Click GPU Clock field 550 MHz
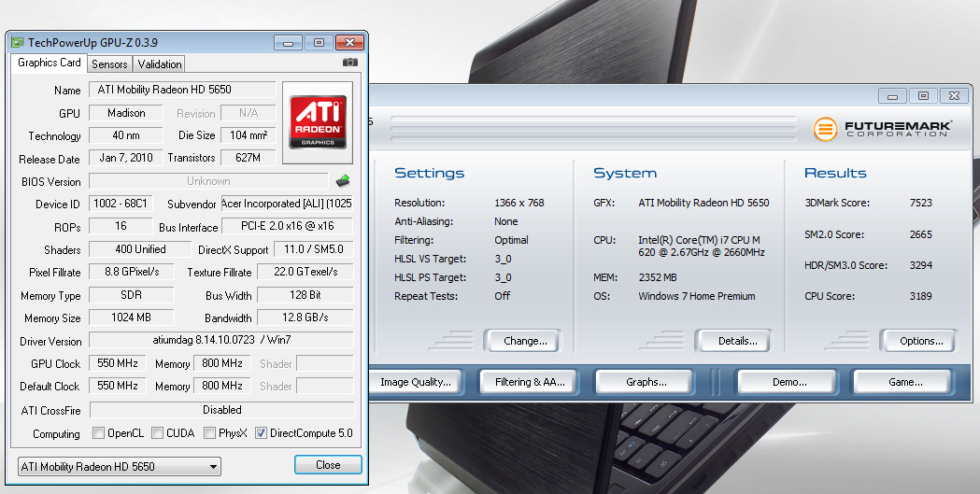Image resolution: width=980 pixels, height=494 pixels. coord(118,363)
